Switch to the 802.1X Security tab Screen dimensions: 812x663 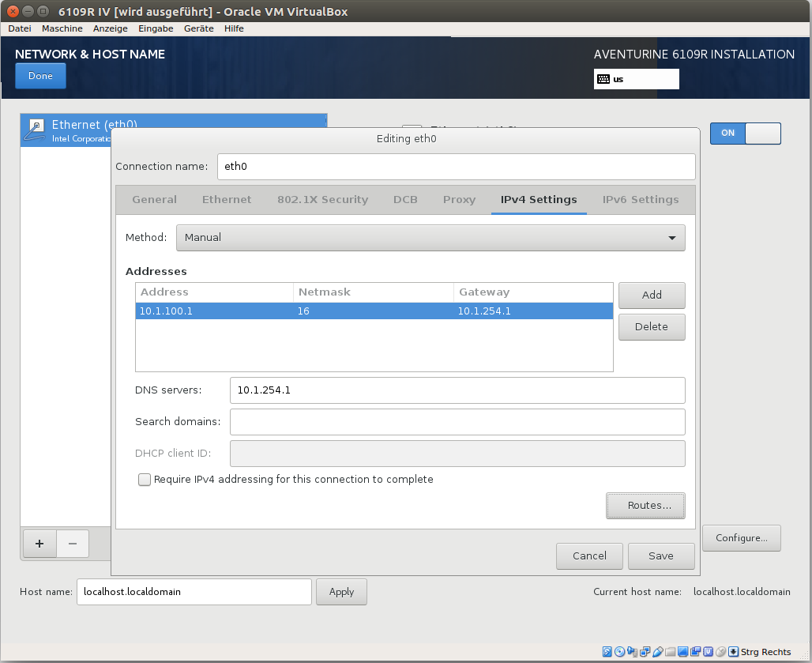(x=322, y=200)
